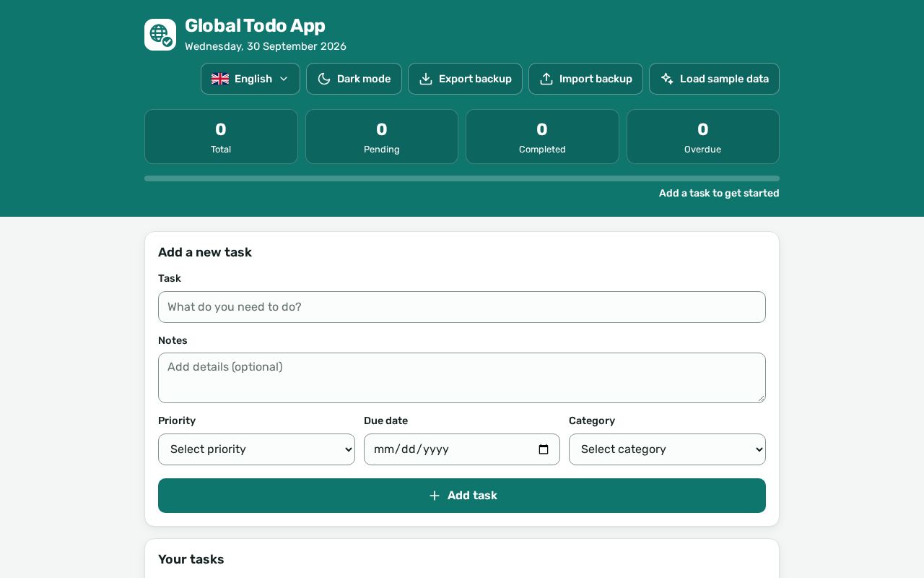Click the Add task button
This screenshot has height=578, width=924.
coord(462,496)
